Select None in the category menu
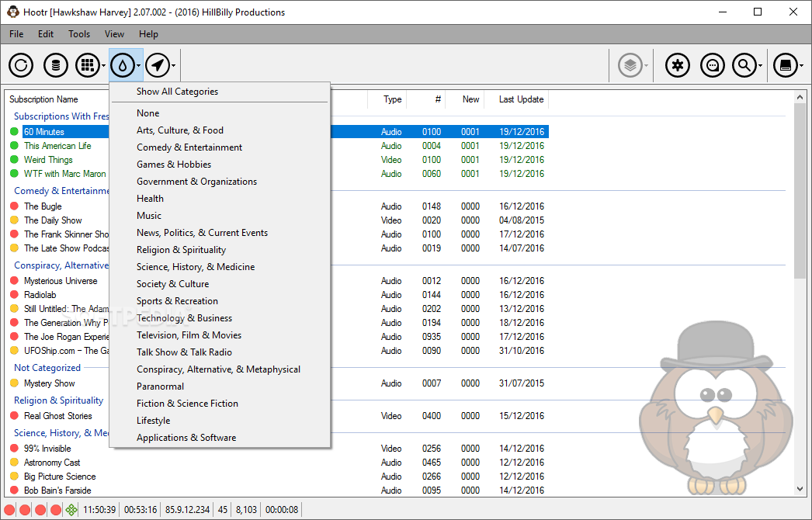The width and height of the screenshot is (812, 520). [220, 113]
